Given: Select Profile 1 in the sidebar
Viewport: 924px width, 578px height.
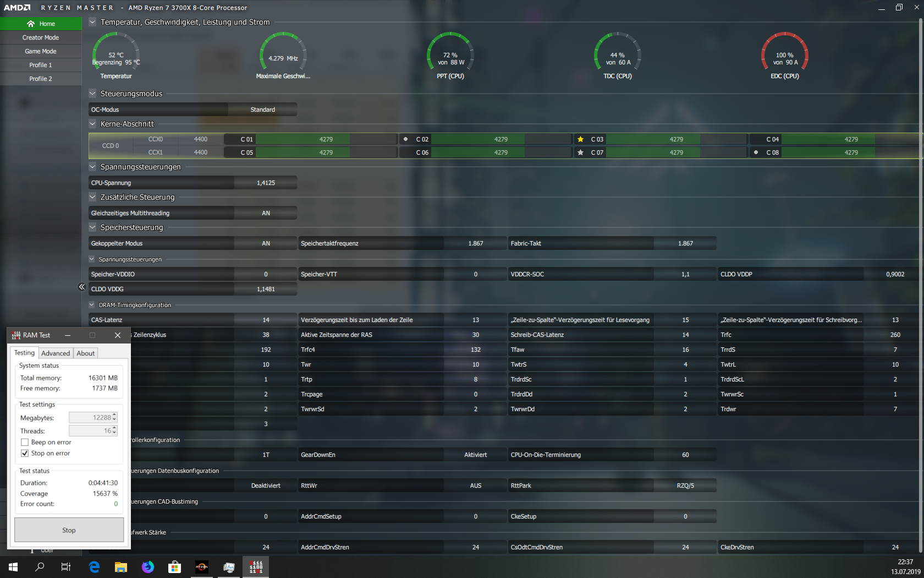Looking at the screenshot, I should (41, 65).
